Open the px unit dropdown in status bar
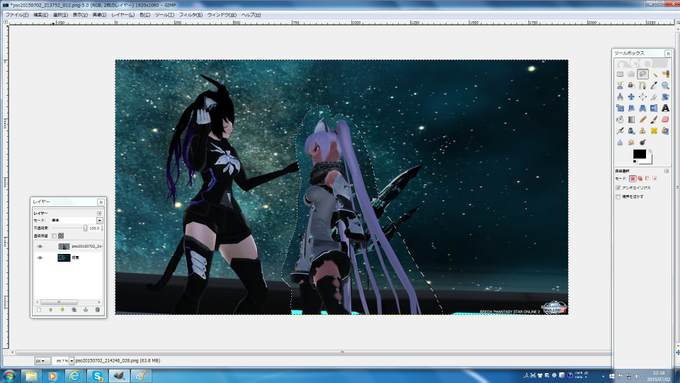Screen dimensions: 680x383 click(42, 360)
